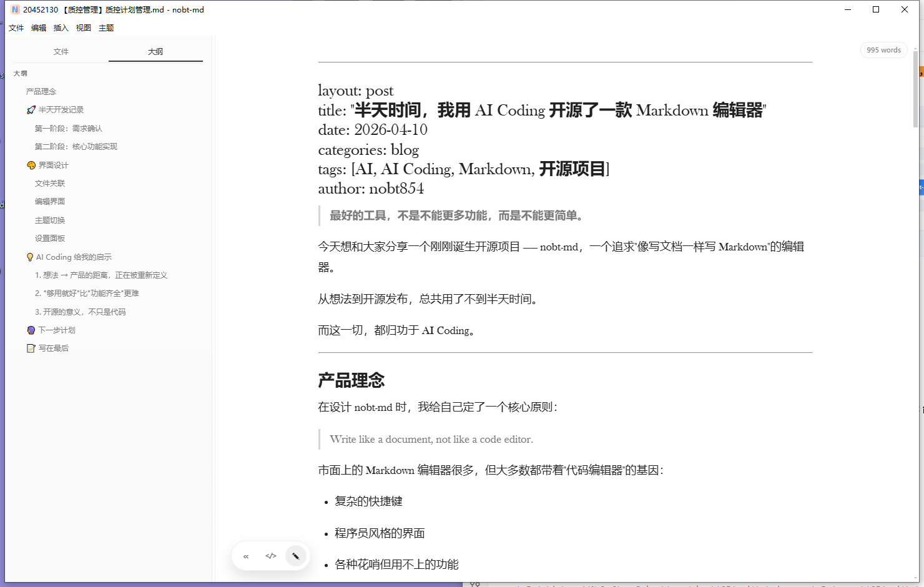Select 编辑界面 in the outline
924x587 pixels.
coord(50,202)
